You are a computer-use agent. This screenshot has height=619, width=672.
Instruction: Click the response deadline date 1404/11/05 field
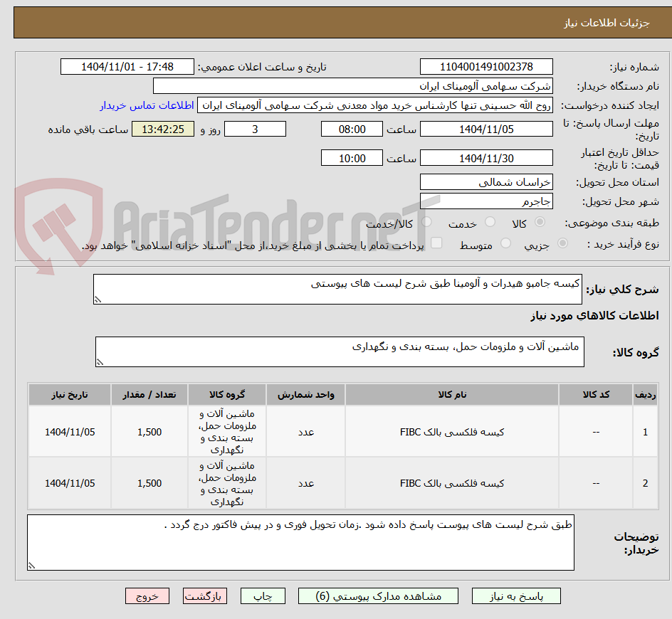(486, 129)
